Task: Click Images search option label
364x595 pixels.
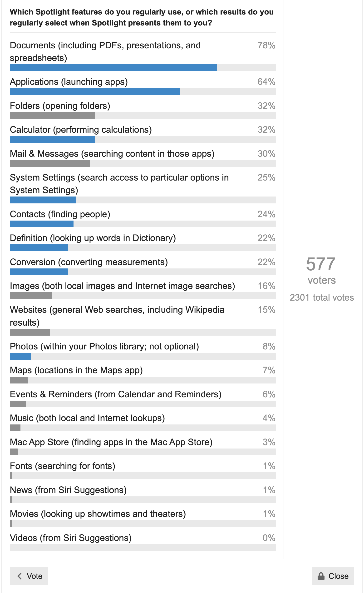Action: 122,286
